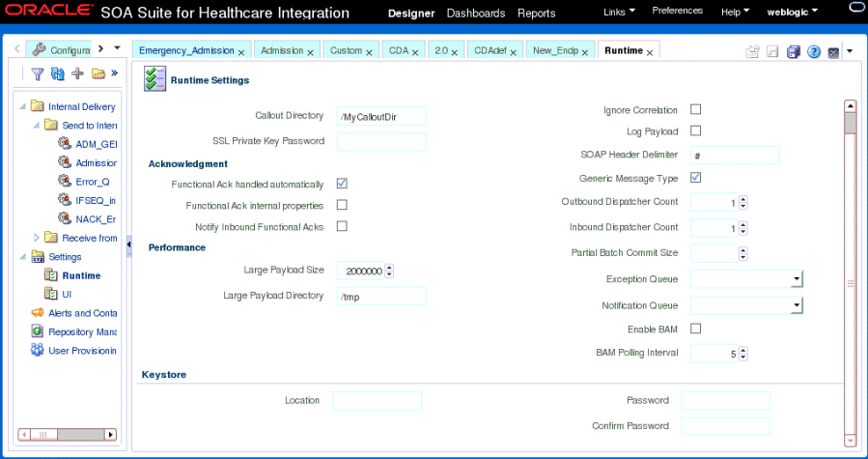Viewport: 868px width, 459px height.
Task: Uncheck Generic Message Type checkbox
Action: pyautogui.click(x=696, y=178)
